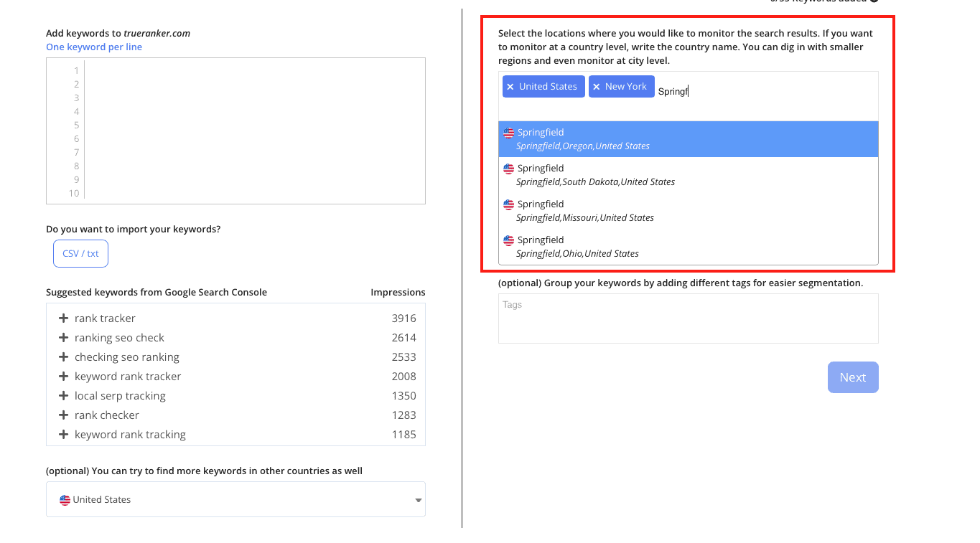Select Springfield, Oregon from the suggestions
Viewport: 980px width, 543px height.
coord(688,139)
